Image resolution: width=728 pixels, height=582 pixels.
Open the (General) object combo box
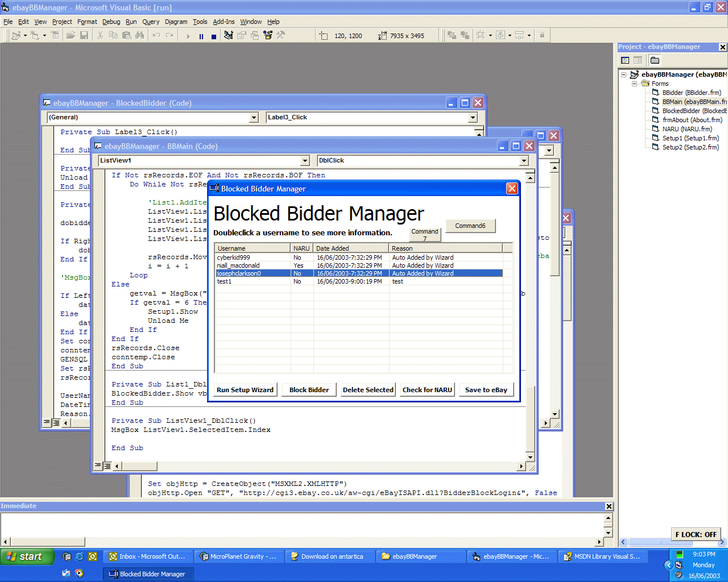coord(153,118)
